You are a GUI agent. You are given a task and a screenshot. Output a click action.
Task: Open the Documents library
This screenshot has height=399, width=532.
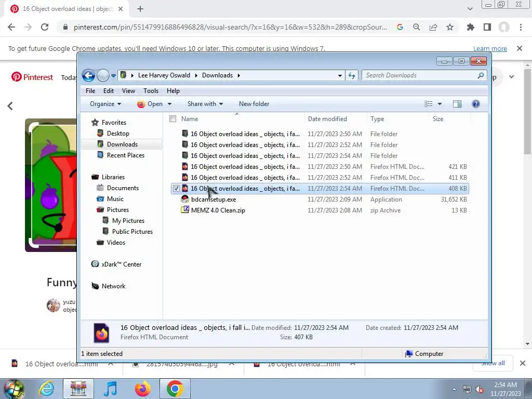pos(123,188)
